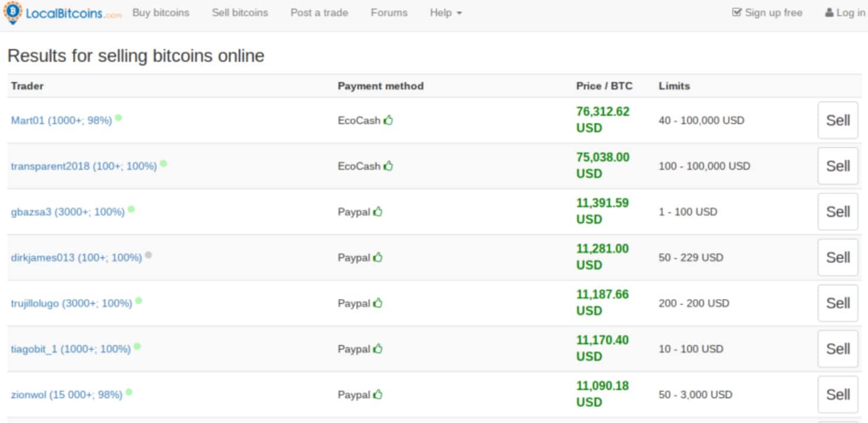
Task: Open trader profile zionwol
Action: click(x=66, y=395)
